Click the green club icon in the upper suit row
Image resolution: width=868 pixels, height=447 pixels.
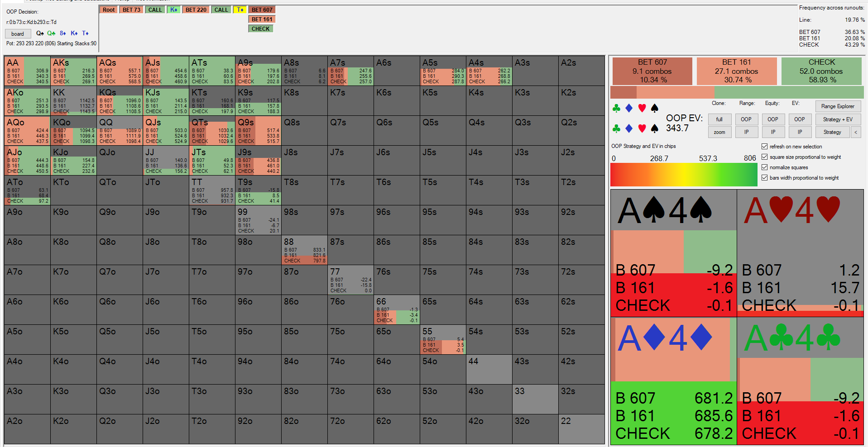click(x=616, y=108)
